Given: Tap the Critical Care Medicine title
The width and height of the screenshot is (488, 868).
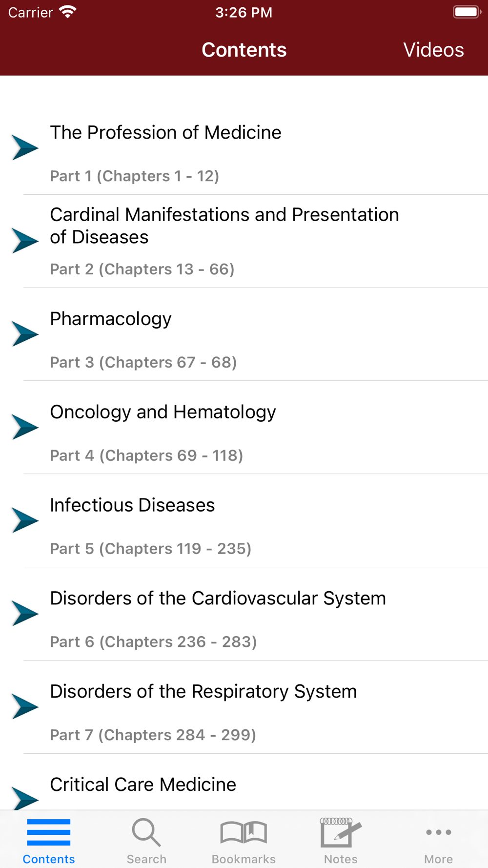Looking at the screenshot, I should point(143,785).
